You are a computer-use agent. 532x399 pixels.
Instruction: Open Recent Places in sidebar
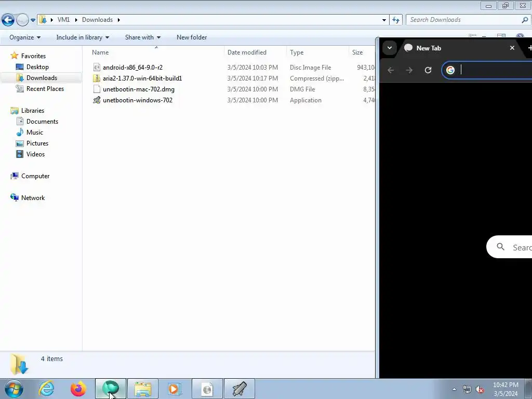coord(45,88)
